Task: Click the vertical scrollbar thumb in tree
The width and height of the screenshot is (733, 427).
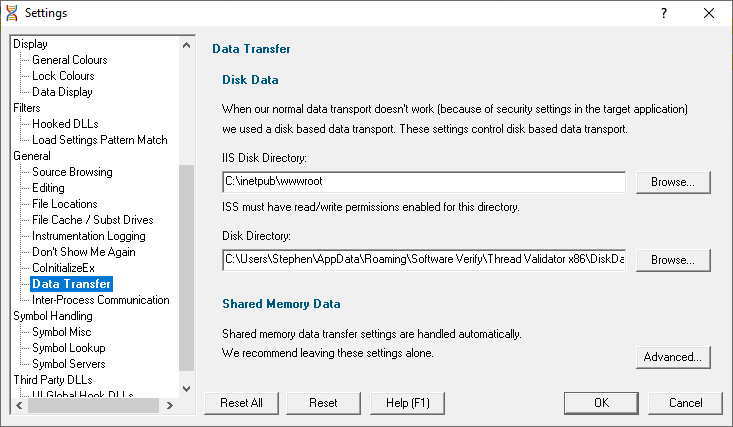Action: click(187, 268)
